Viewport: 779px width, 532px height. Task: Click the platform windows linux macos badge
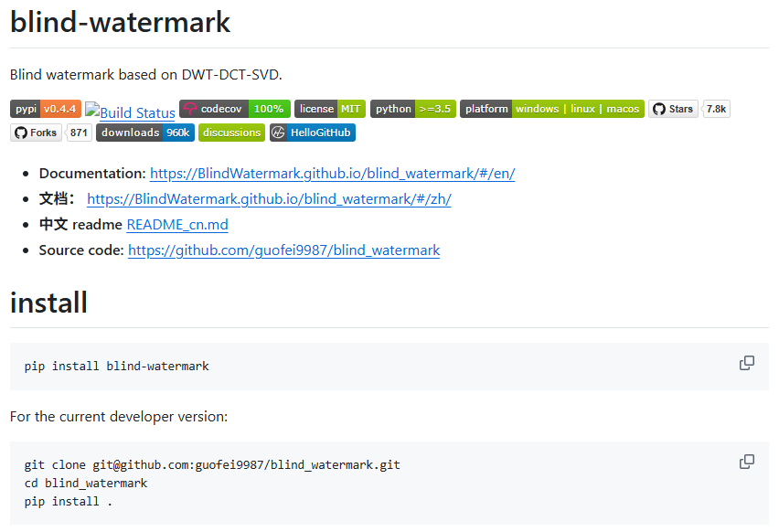click(552, 109)
